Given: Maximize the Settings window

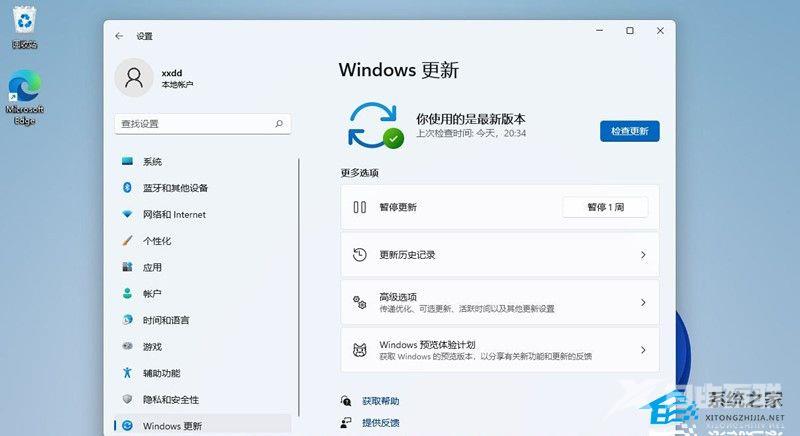Looking at the screenshot, I should [630, 31].
